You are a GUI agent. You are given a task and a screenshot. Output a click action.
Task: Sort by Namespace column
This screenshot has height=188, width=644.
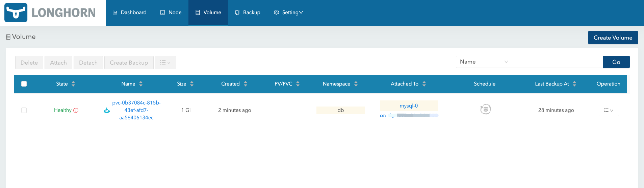coord(356,84)
